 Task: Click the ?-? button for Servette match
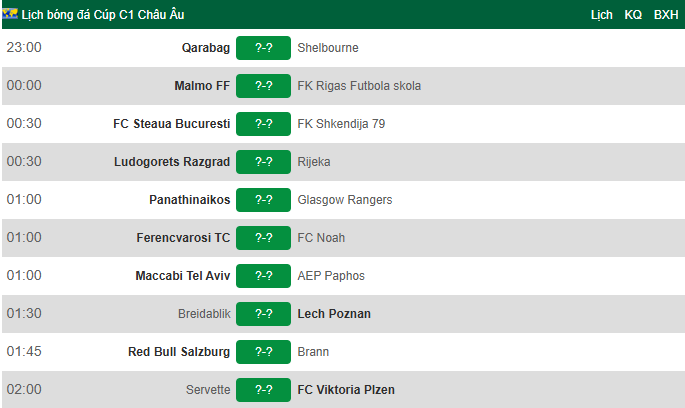263,390
